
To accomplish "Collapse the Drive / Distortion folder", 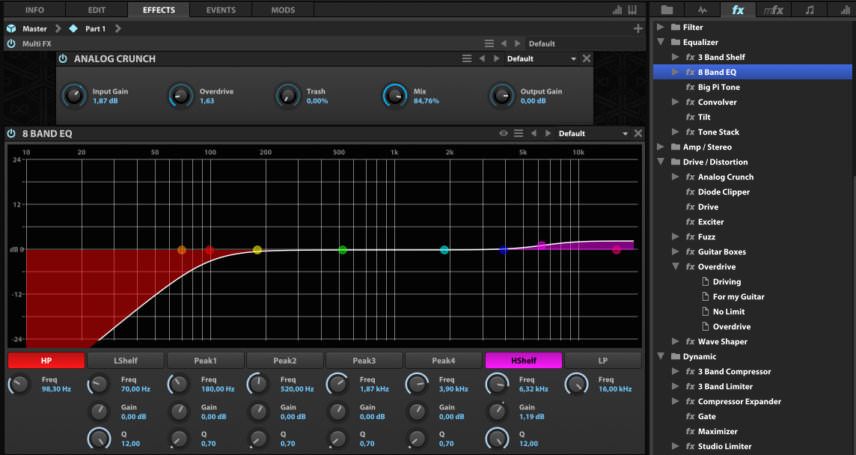I will (x=661, y=162).
